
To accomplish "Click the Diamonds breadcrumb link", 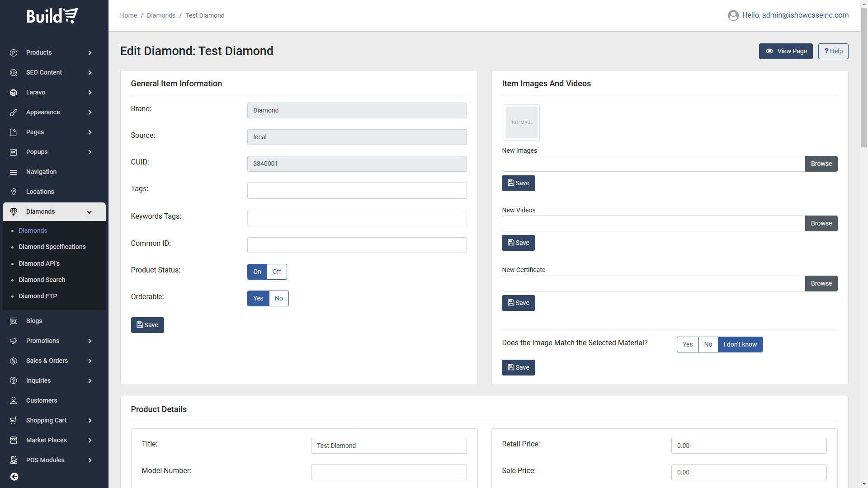I will pyautogui.click(x=161, y=15).
